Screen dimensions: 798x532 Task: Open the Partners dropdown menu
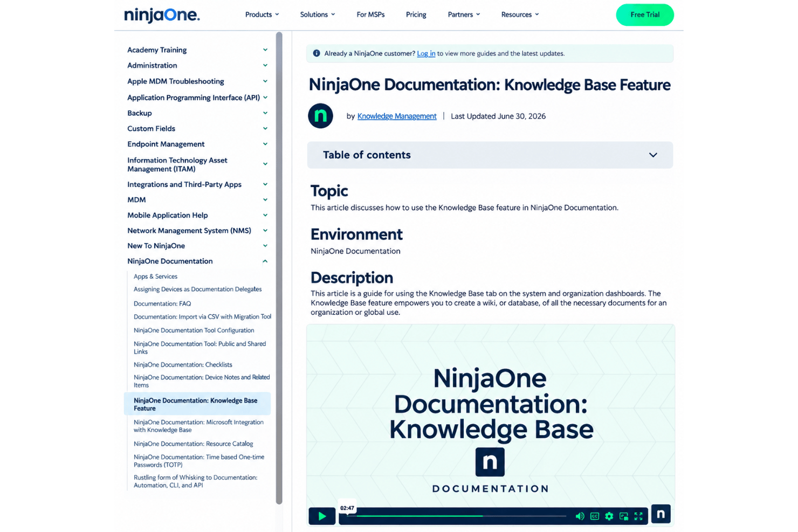click(464, 15)
